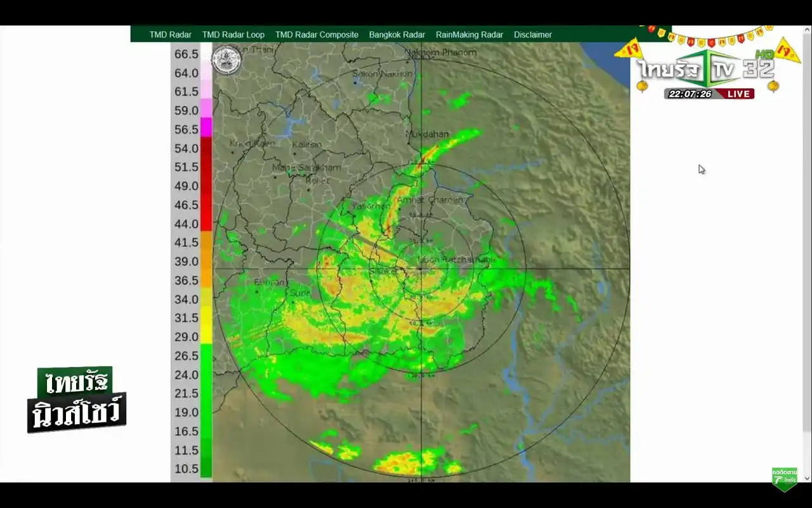Image resolution: width=812 pixels, height=508 pixels.
Task: Switch to Bangkok Radar
Action: coord(397,35)
